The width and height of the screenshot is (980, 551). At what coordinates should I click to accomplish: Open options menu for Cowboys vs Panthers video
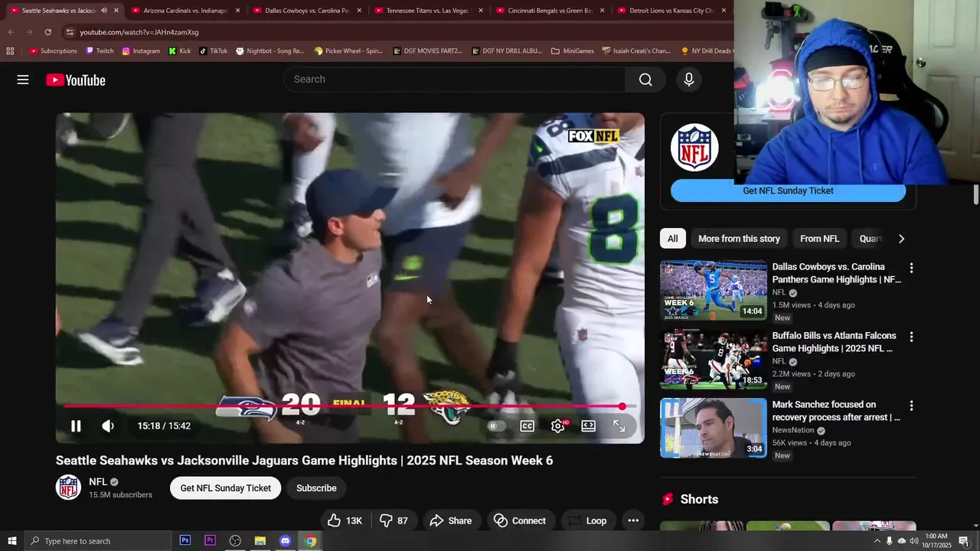[x=911, y=268]
